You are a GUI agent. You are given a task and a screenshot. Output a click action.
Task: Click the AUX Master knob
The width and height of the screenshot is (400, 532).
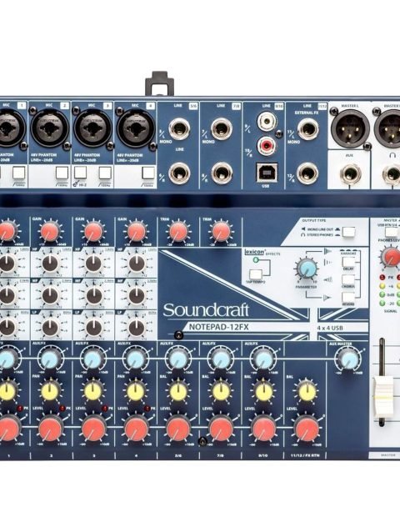(x=347, y=359)
